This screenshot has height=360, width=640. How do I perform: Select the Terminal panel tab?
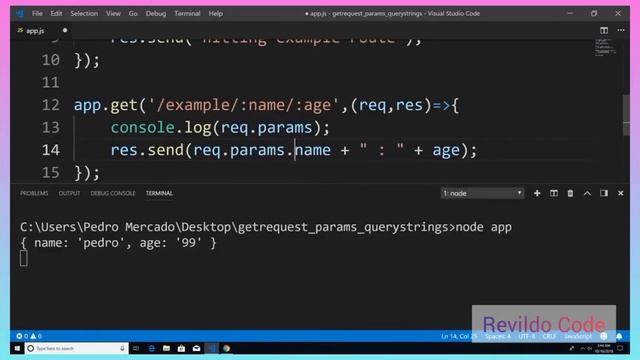coord(159,193)
